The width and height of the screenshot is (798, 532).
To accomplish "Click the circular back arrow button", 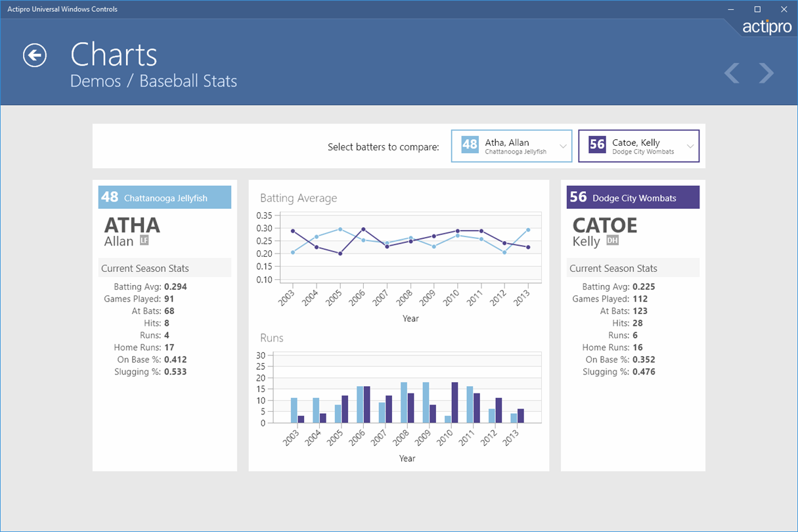I will 35,55.
